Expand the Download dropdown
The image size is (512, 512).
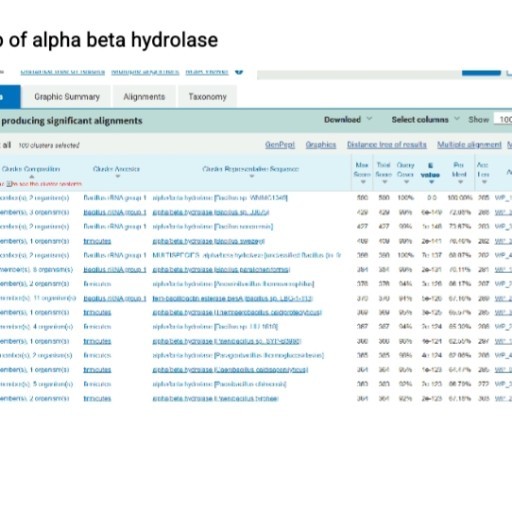[348, 119]
